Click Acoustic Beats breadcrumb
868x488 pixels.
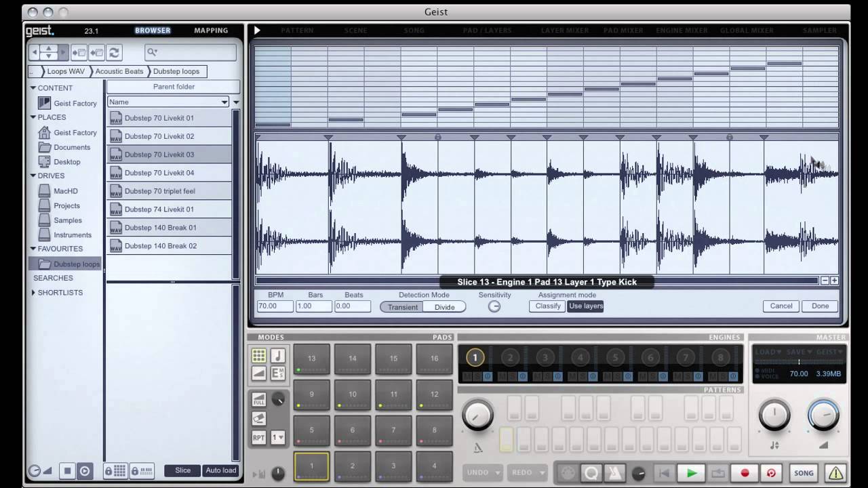tap(119, 71)
